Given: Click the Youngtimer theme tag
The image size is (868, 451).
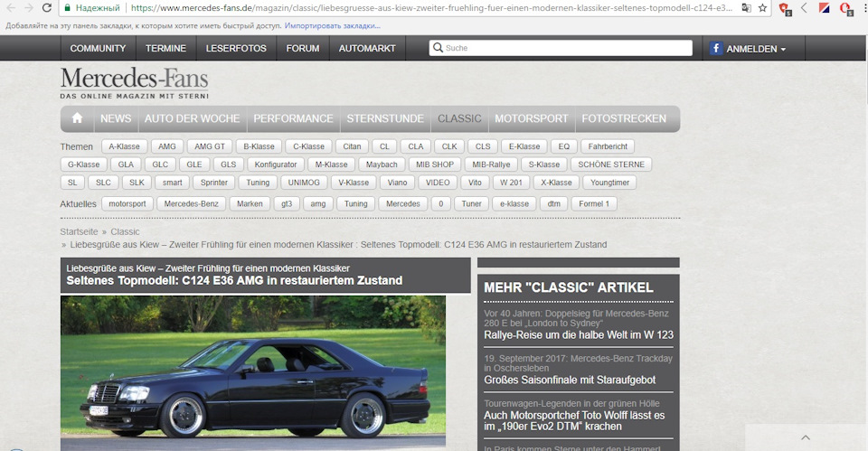Looking at the screenshot, I should pos(609,182).
